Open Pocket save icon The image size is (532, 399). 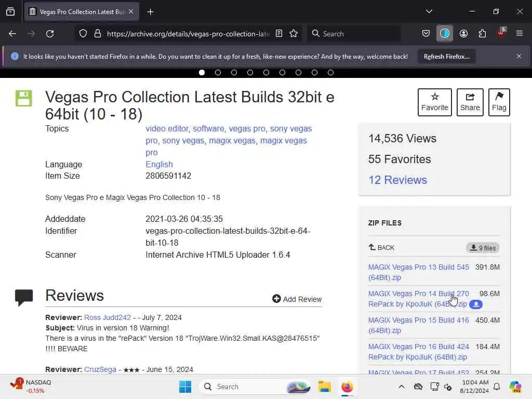tap(426, 34)
